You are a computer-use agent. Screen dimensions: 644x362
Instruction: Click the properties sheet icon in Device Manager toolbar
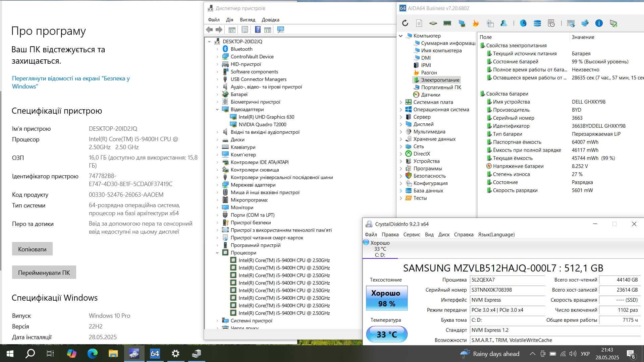(245, 29)
